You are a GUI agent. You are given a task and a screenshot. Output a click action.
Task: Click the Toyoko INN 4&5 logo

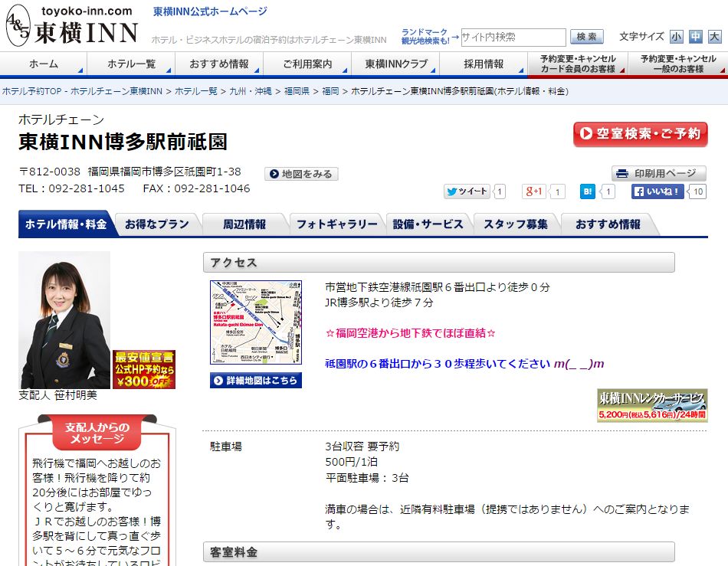(x=72, y=26)
